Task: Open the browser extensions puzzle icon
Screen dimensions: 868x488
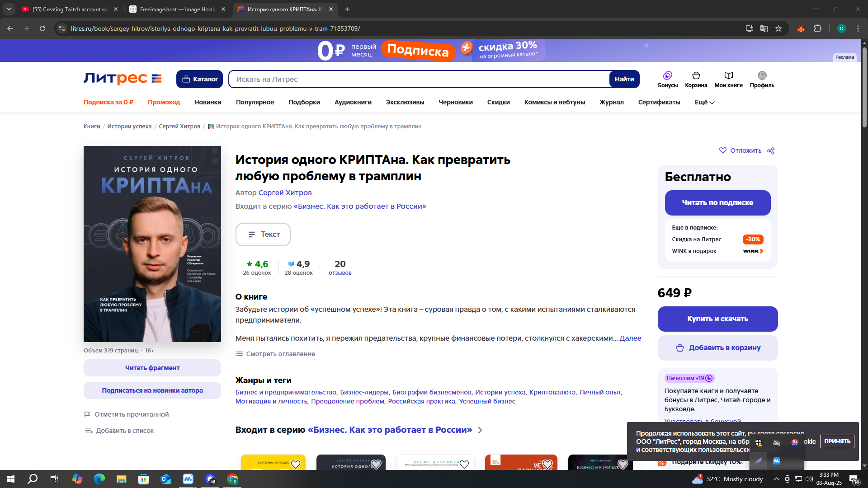Action: (818, 28)
